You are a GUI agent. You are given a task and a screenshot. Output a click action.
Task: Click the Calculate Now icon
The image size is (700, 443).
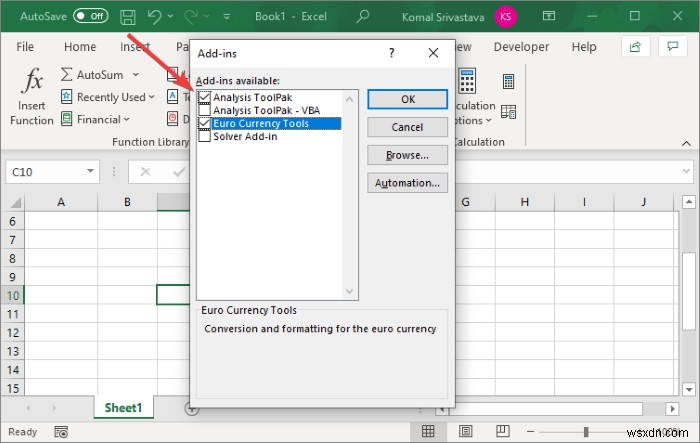[508, 82]
